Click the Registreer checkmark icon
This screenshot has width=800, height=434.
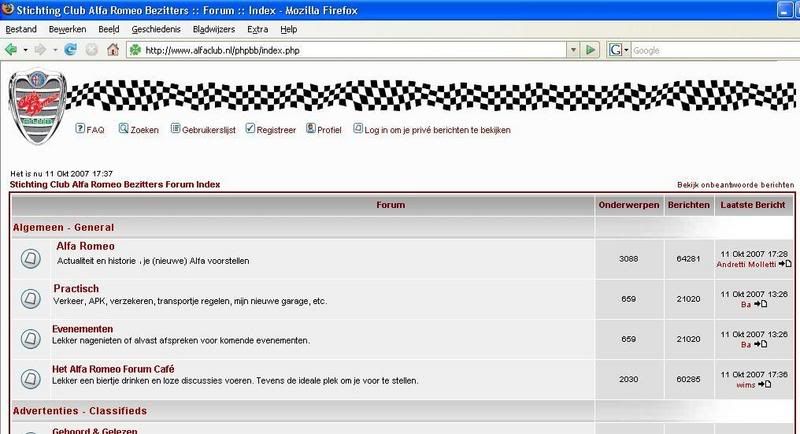pyautogui.click(x=250, y=129)
